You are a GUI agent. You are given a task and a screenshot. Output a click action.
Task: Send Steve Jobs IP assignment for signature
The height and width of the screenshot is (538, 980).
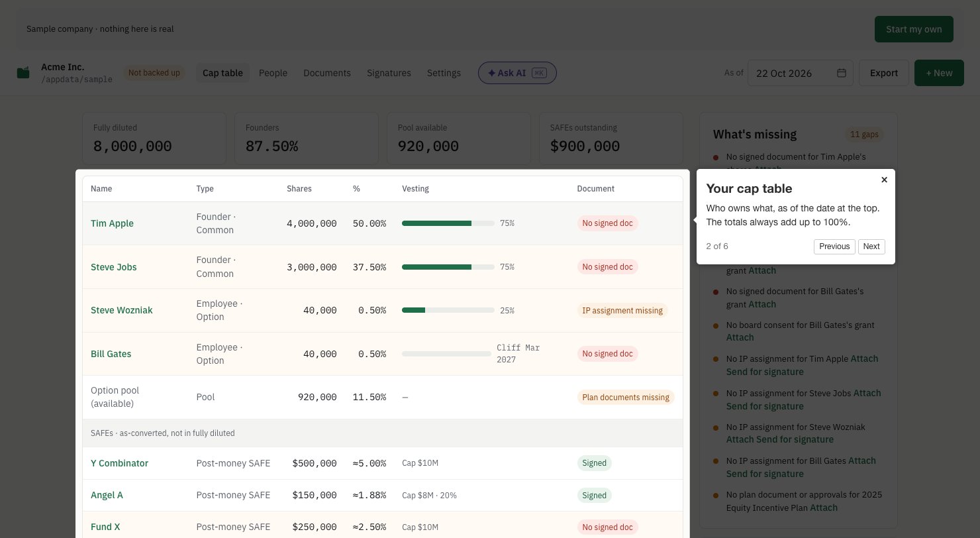click(x=765, y=406)
